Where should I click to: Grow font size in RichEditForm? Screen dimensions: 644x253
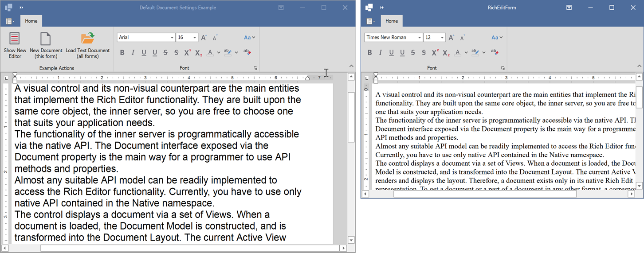pos(451,38)
